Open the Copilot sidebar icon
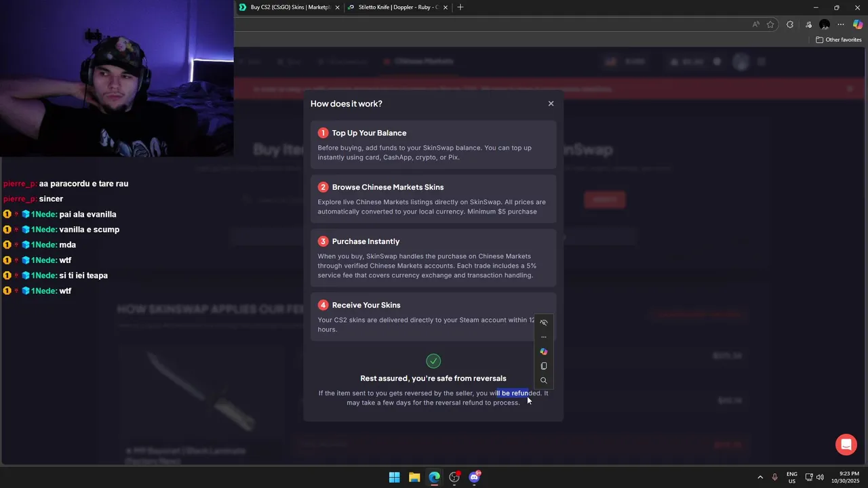The height and width of the screenshot is (488, 868). point(858,24)
